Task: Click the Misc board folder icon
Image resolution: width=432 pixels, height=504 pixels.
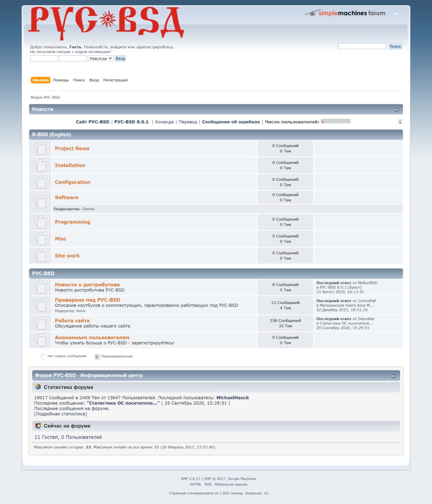Action: 40,239
